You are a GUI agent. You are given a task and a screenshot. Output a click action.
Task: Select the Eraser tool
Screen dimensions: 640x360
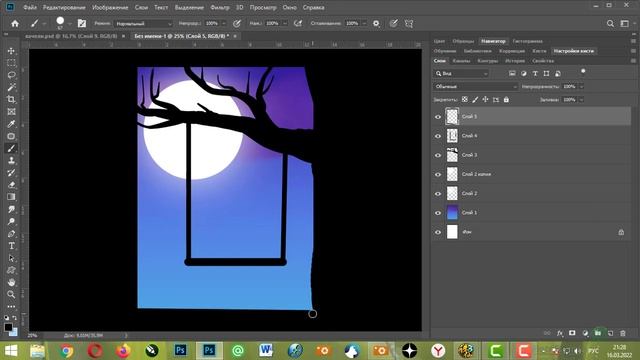tap(11, 184)
